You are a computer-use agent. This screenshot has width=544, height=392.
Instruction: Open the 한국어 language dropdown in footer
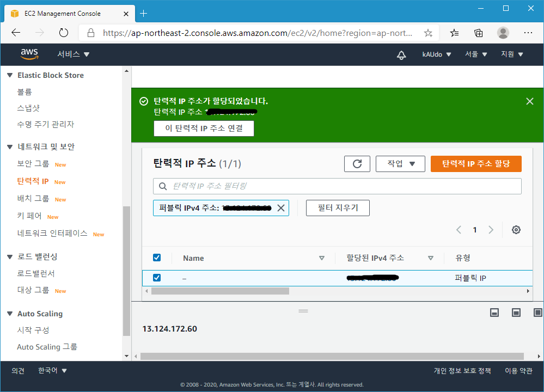[x=52, y=370]
